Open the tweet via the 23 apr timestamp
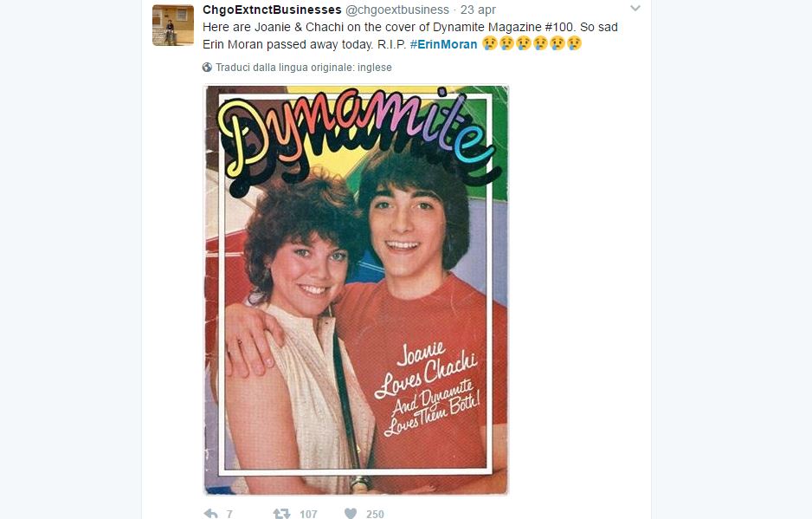 (x=478, y=10)
